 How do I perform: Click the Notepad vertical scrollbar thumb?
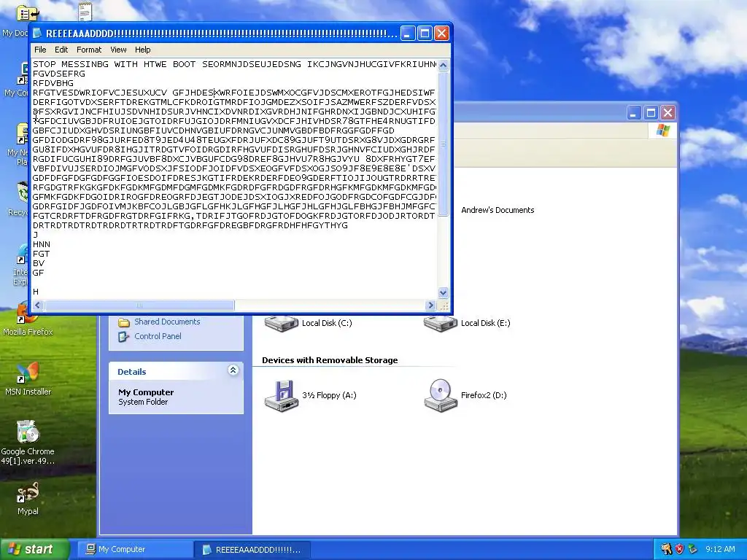click(x=443, y=144)
